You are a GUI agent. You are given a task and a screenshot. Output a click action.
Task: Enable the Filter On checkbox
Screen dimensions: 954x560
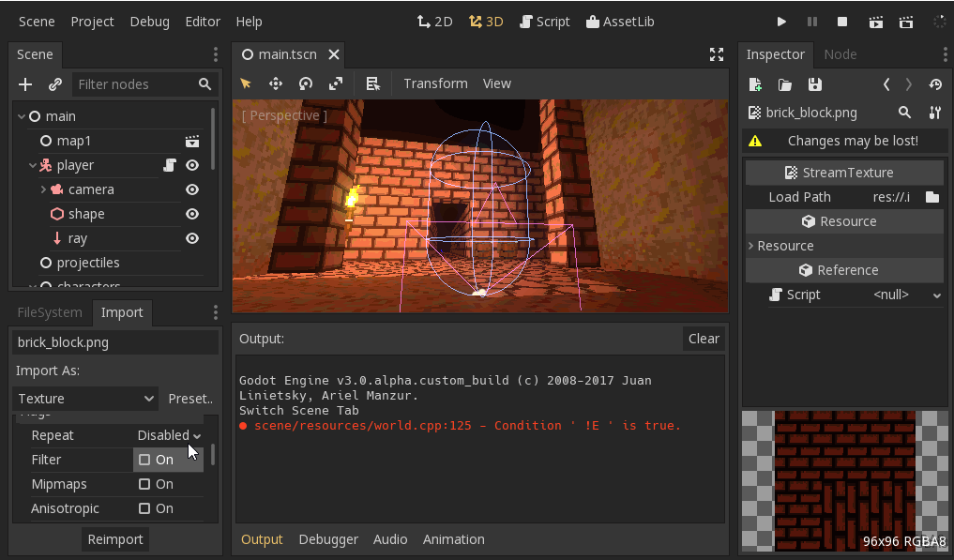tap(144, 460)
